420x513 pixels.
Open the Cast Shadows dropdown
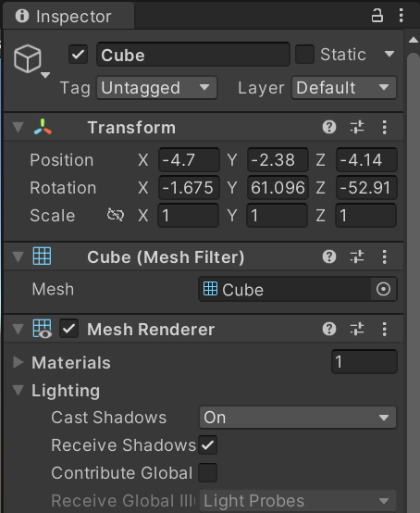[x=298, y=418]
